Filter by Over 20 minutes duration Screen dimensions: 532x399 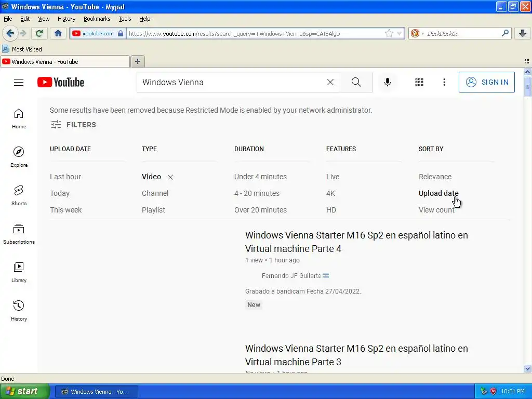point(260,210)
